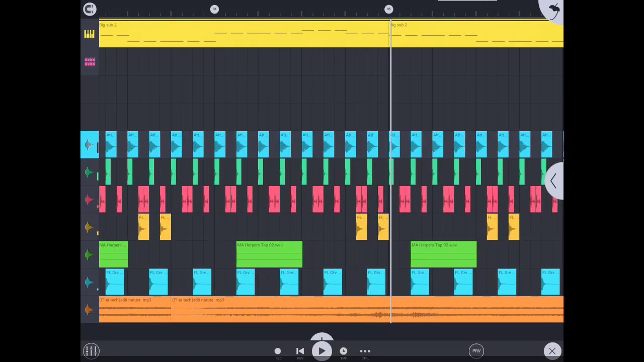This screenshot has height=362, width=644.
Task: Select the first blue 'Att..' audio clip
Action: pyautogui.click(x=111, y=144)
